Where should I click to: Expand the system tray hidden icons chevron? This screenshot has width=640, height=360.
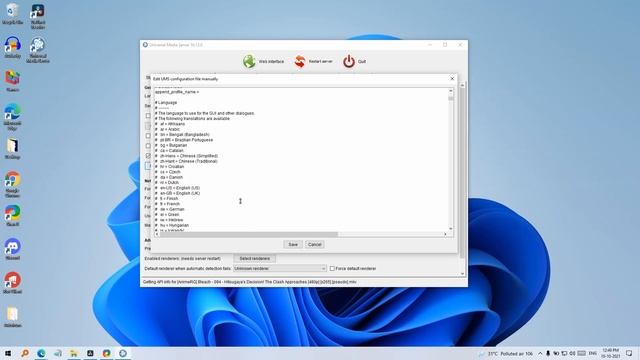(540, 353)
